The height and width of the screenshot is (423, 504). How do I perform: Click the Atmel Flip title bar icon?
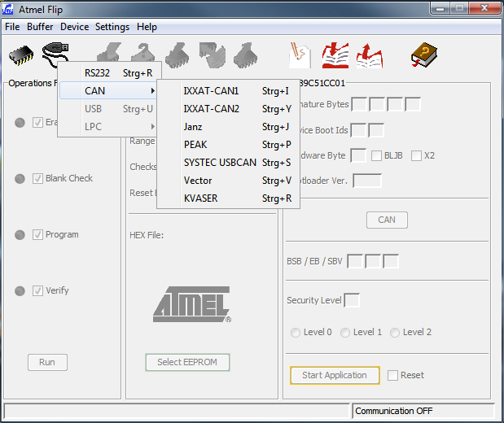7,9
